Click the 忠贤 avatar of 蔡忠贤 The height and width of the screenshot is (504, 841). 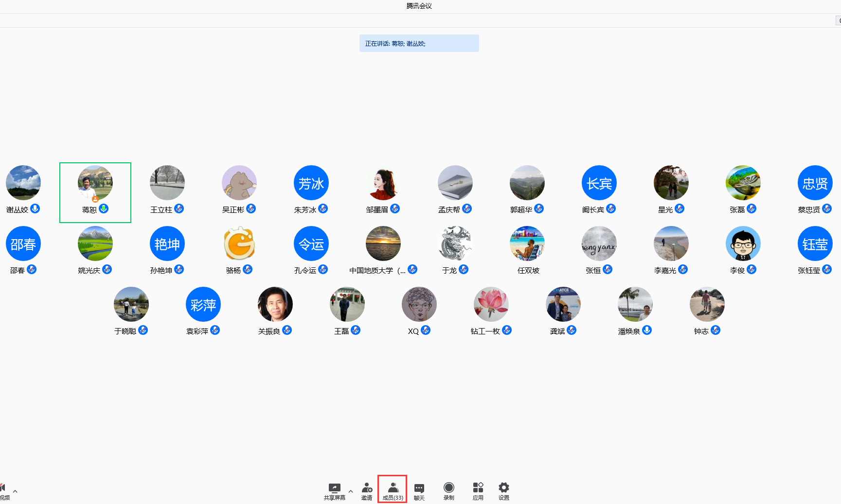pyautogui.click(x=815, y=183)
